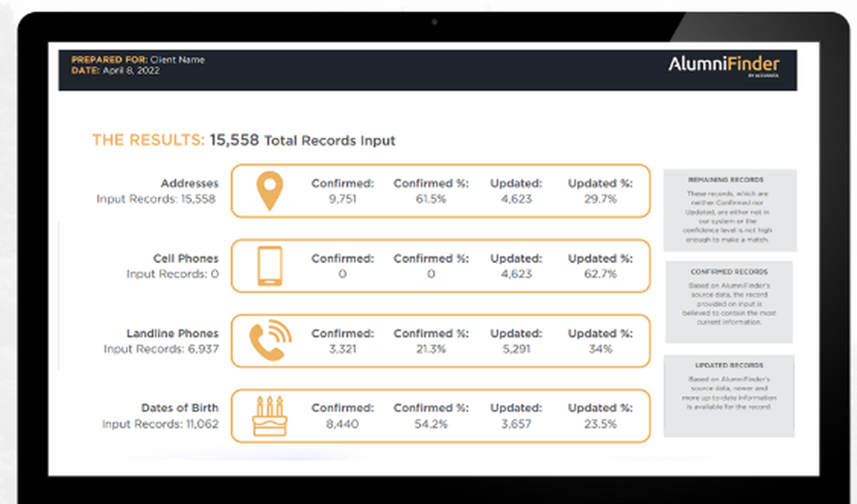Select 'Confirmed %:' label in the Landline Phones card

tap(431, 333)
